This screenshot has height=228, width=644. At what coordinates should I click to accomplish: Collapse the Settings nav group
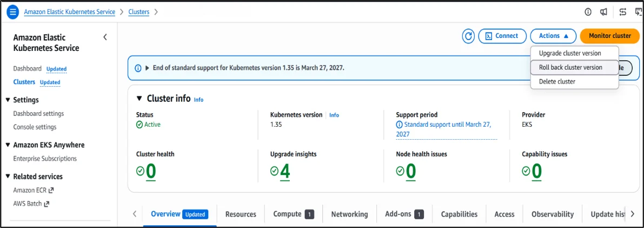click(8, 100)
